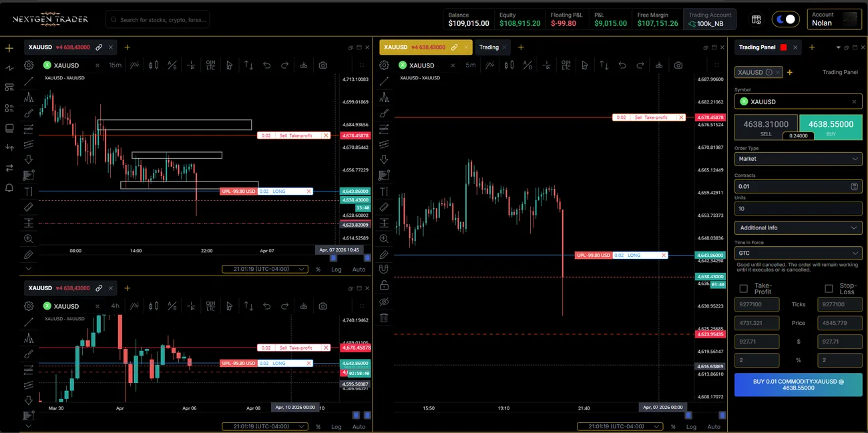
Task: Select XAUUSD tab above the 4h chart
Action: [x=70, y=288]
